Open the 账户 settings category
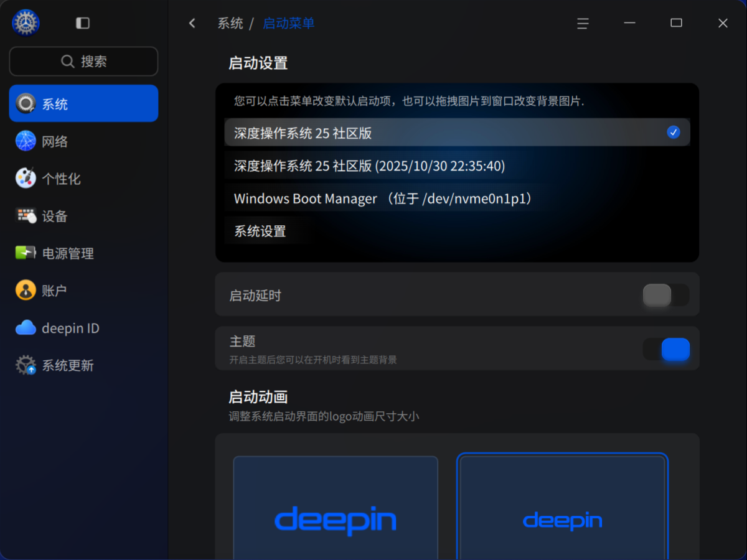The height and width of the screenshot is (560, 747). click(83, 290)
